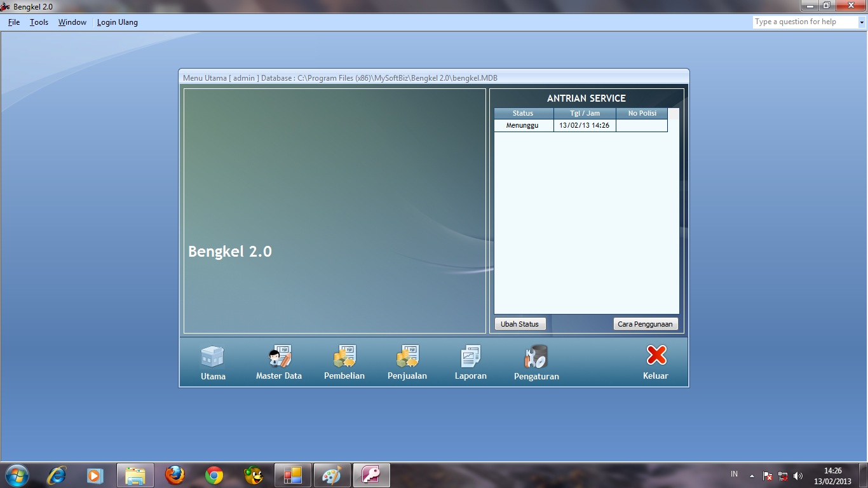Open network status icon in system tray

783,475
